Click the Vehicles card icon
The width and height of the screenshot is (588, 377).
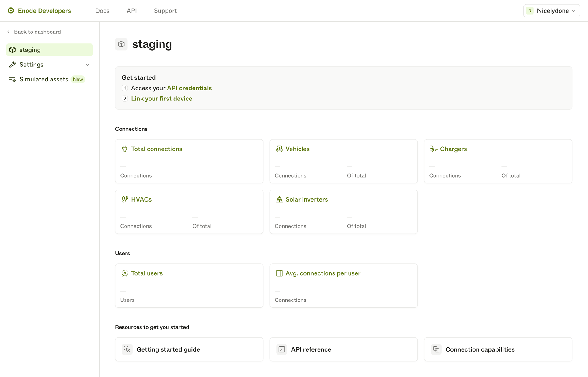(279, 149)
